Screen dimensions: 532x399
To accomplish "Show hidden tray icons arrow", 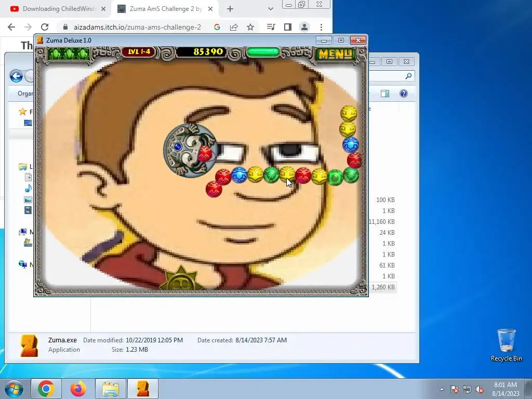I will pyautogui.click(x=442, y=389).
